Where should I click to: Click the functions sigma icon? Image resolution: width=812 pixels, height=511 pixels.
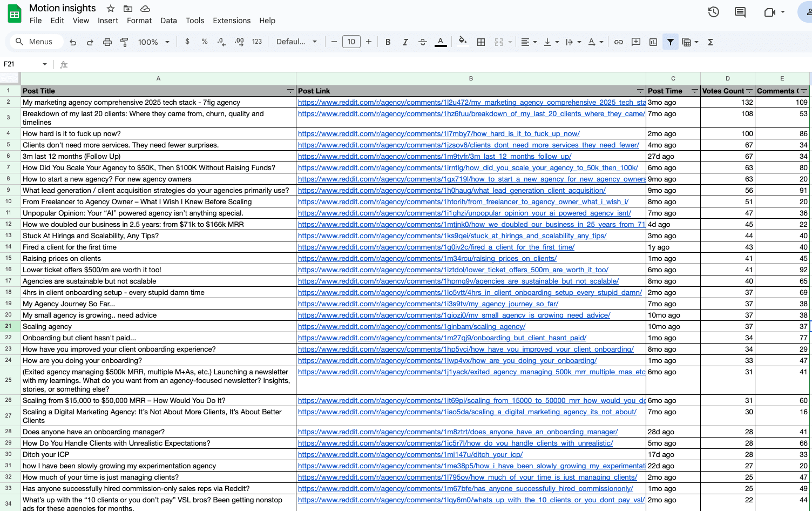[710, 42]
